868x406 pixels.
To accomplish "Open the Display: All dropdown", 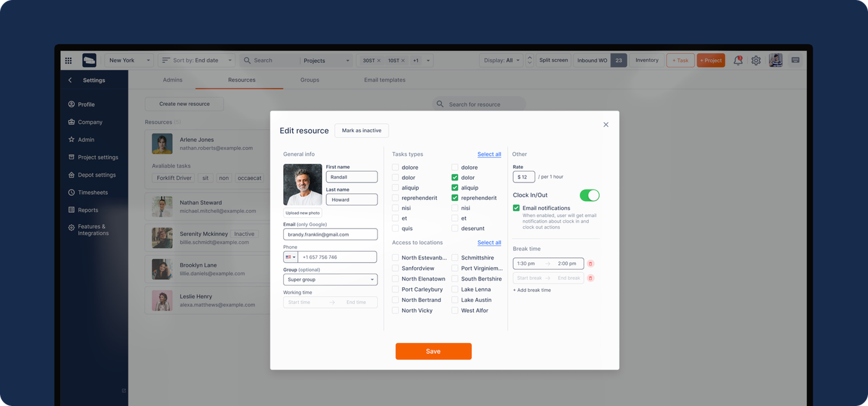I will pyautogui.click(x=502, y=60).
